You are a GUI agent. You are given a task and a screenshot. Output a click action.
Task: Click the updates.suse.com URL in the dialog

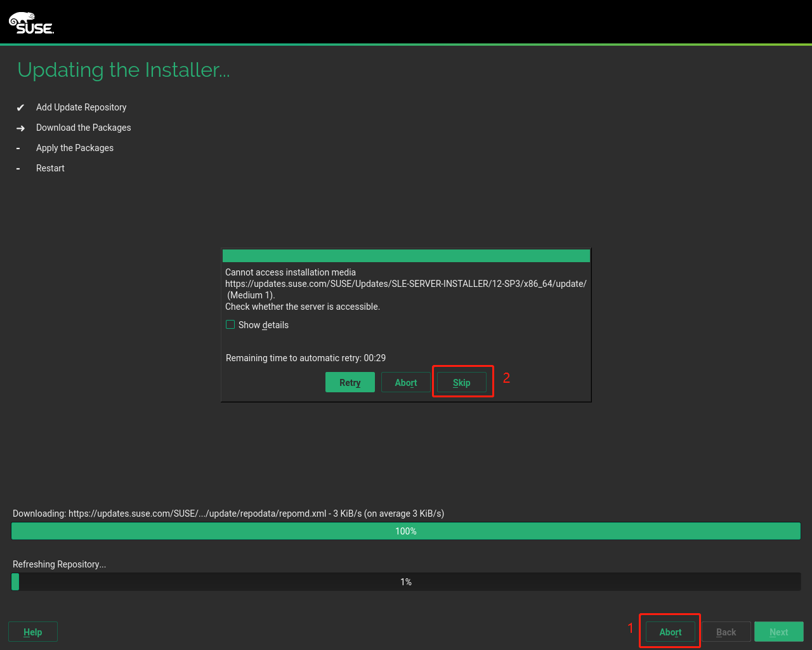tap(406, 284)
